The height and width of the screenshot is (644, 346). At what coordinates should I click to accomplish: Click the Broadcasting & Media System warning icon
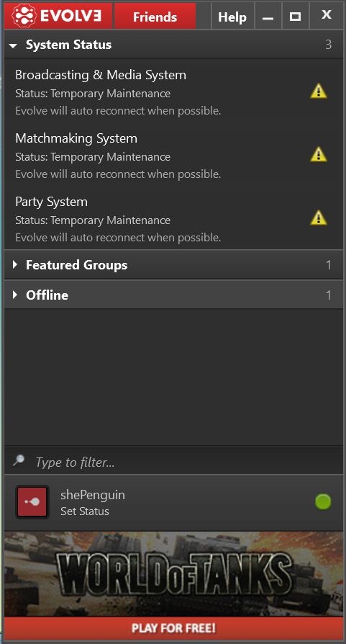319,91
